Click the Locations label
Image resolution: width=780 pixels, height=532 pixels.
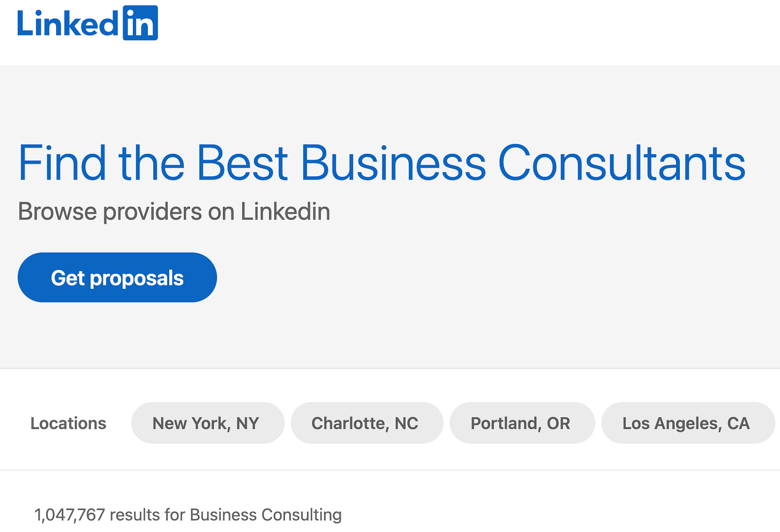tap(69, 423)
